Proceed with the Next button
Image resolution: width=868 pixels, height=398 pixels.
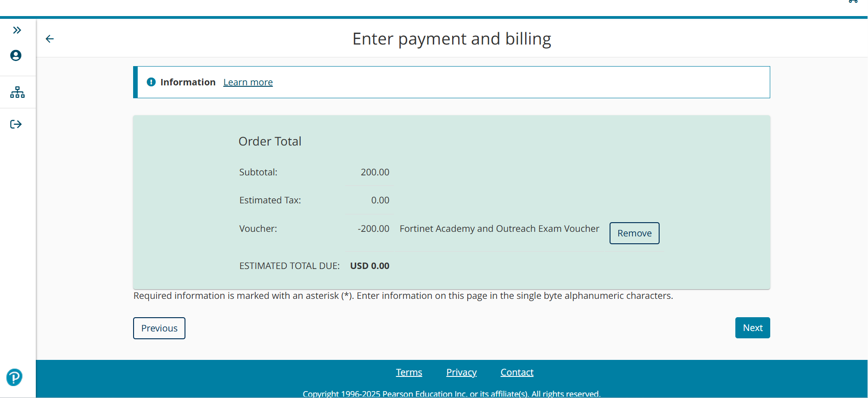click(752, 328)
